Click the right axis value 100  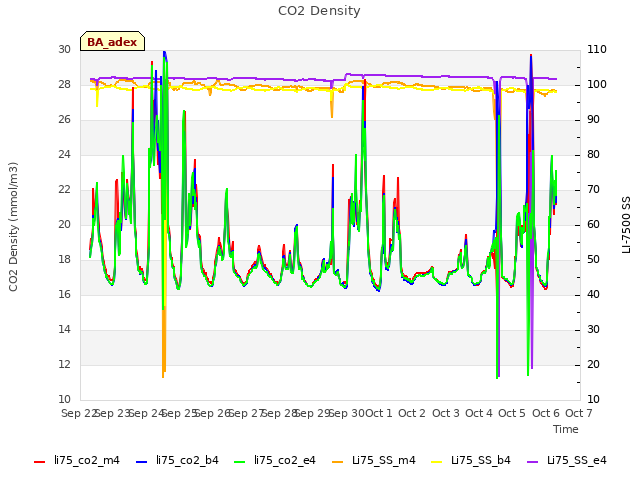point(597,85)
